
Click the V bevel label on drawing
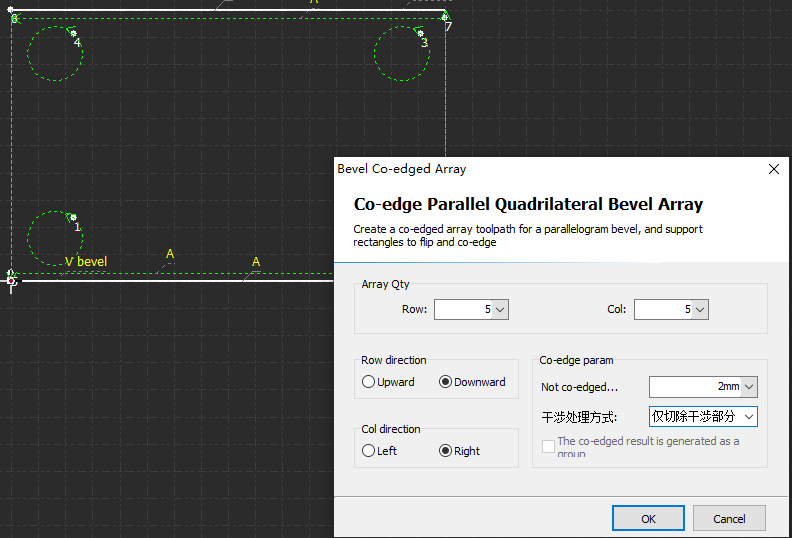tap(86, 262)
